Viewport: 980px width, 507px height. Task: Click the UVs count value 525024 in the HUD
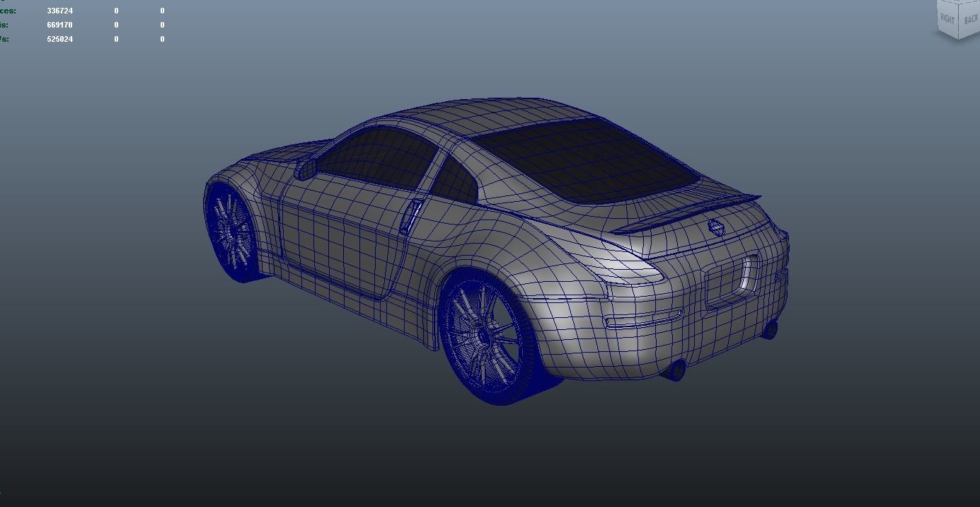(x=60, y=39)
